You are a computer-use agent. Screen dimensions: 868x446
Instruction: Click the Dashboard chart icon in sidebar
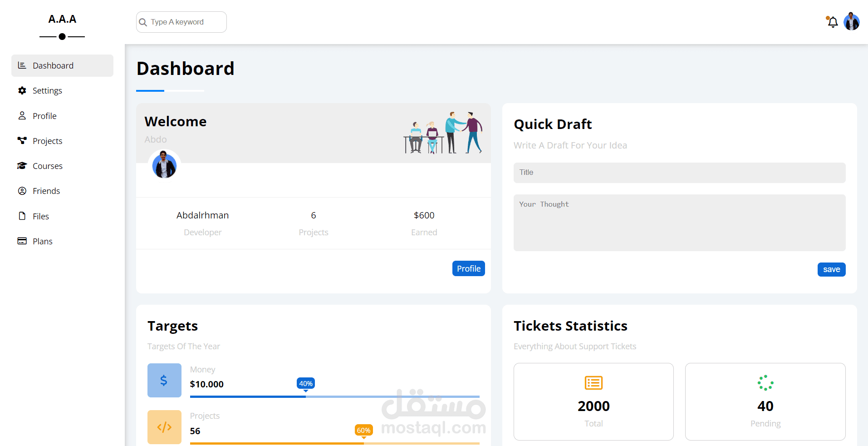tap(22, 65)
